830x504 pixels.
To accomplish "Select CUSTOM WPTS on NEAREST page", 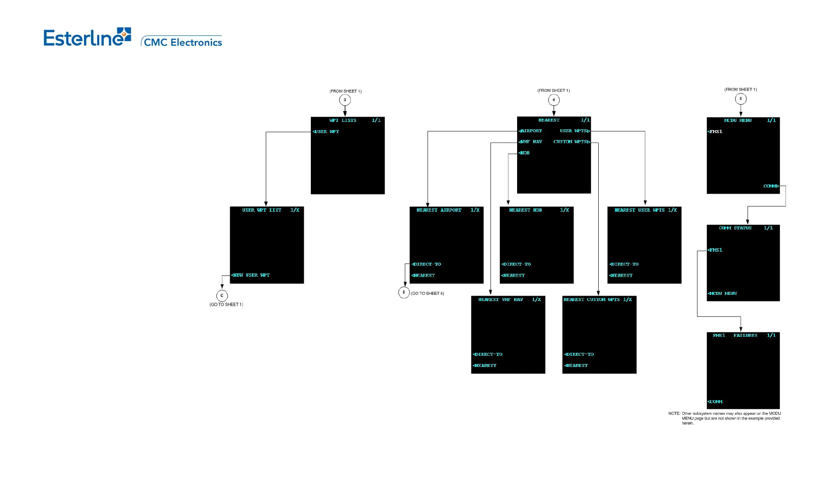I will 572,142.
